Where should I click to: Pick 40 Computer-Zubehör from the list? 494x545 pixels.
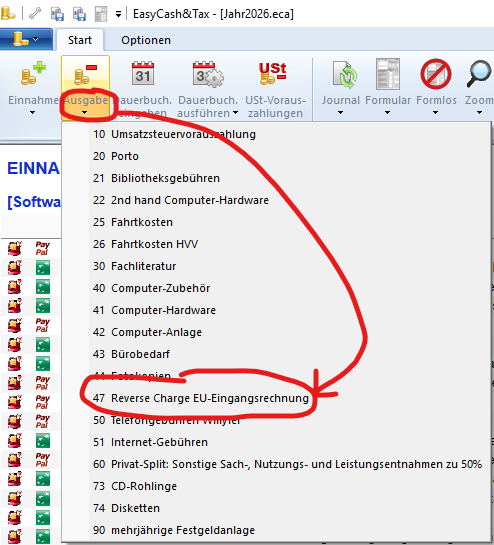point(276,288)
